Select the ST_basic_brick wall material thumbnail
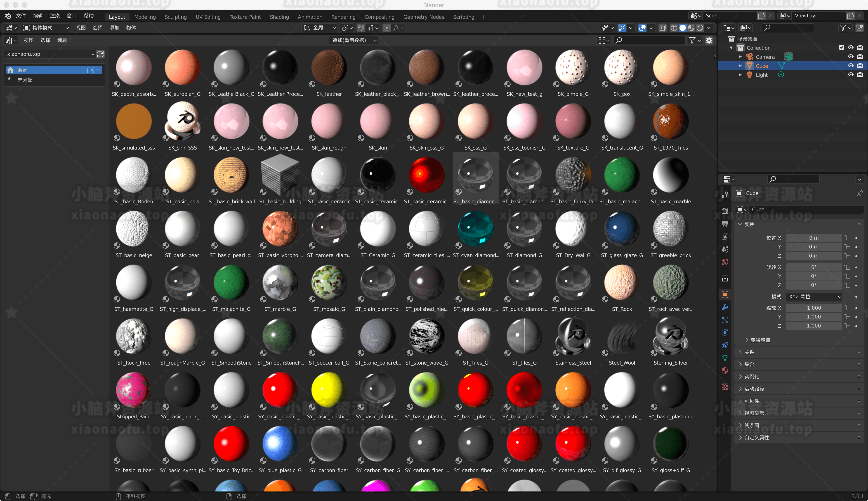The image size is (868, 501). (x=231, y=176)
